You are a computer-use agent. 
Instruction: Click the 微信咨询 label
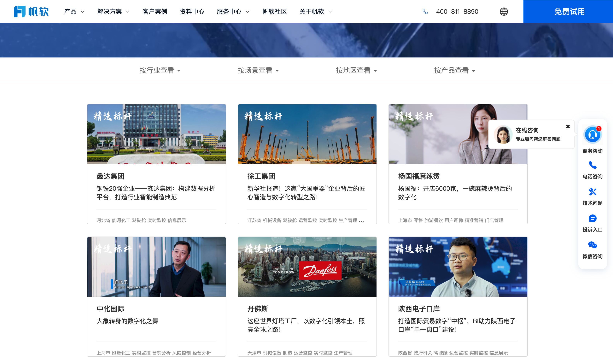click(592, 256)
